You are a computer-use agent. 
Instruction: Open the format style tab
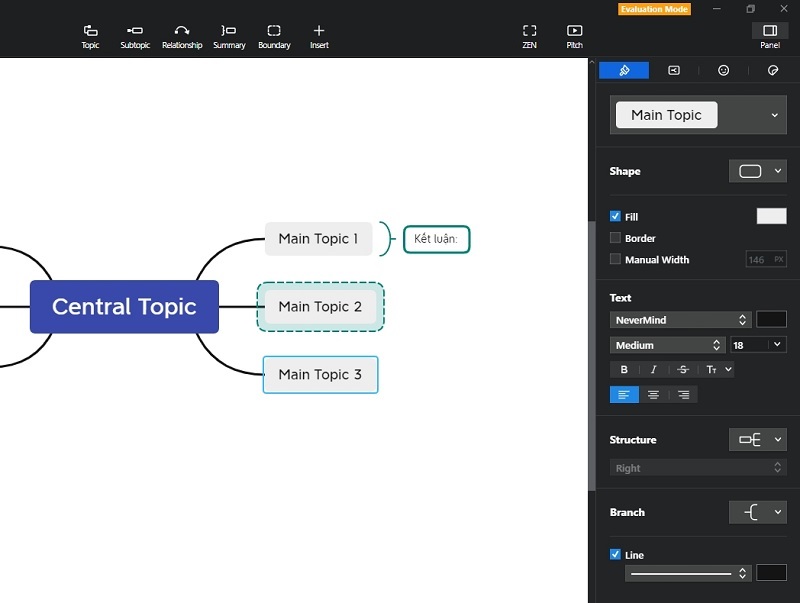624,70
